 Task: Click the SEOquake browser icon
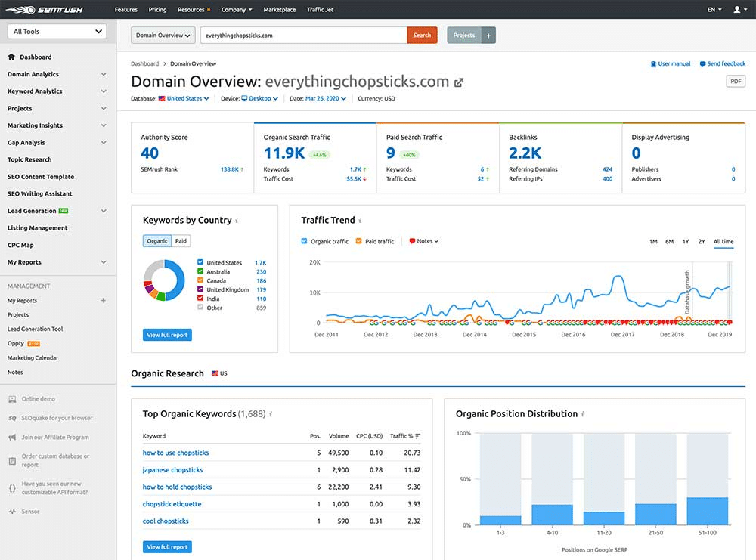[12, 419]
